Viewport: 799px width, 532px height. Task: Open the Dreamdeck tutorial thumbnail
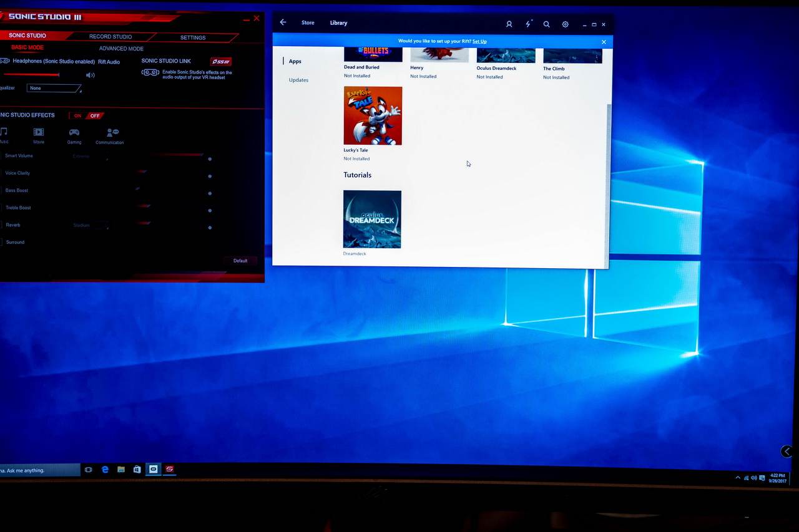point(372,220)
